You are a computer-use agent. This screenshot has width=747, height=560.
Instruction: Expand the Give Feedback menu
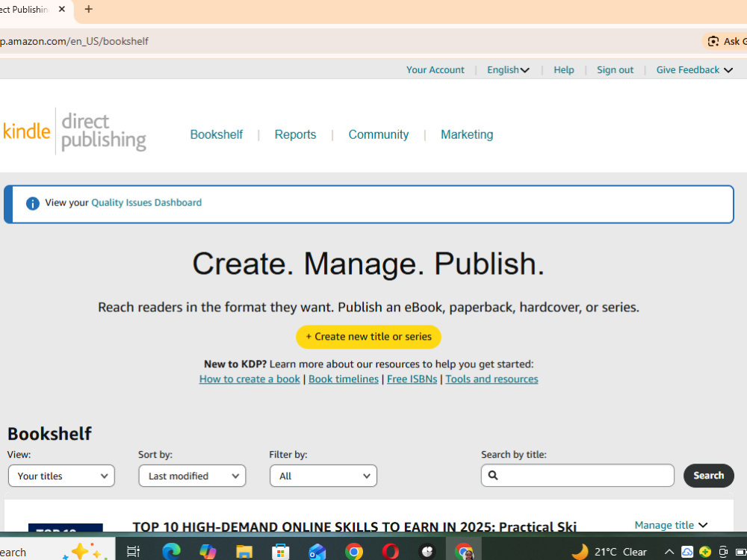pyautogui.click(x=694, y=69)
